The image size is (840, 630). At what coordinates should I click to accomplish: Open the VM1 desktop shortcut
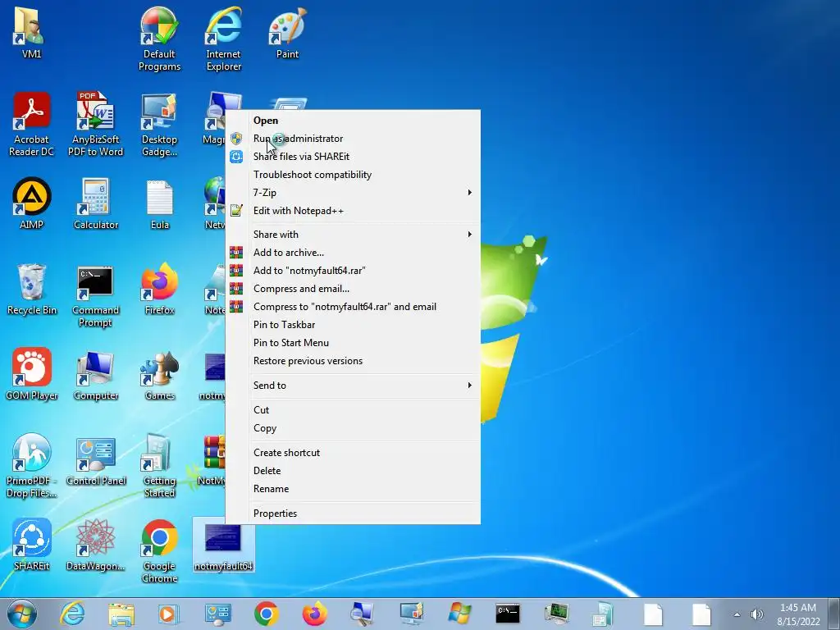coord(31,33)
